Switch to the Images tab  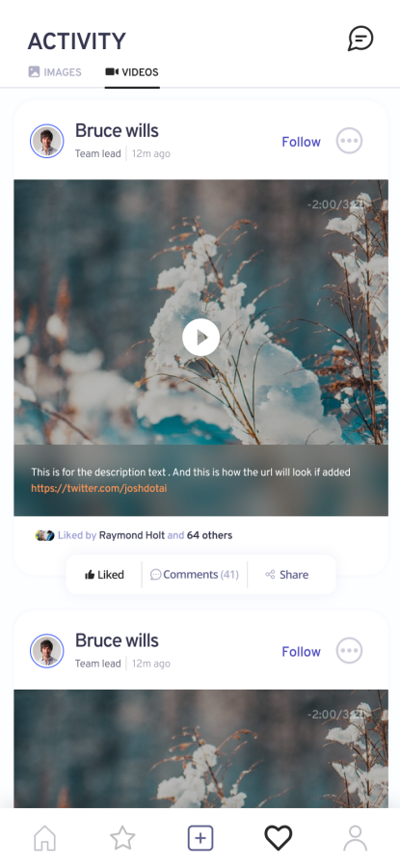55,72
